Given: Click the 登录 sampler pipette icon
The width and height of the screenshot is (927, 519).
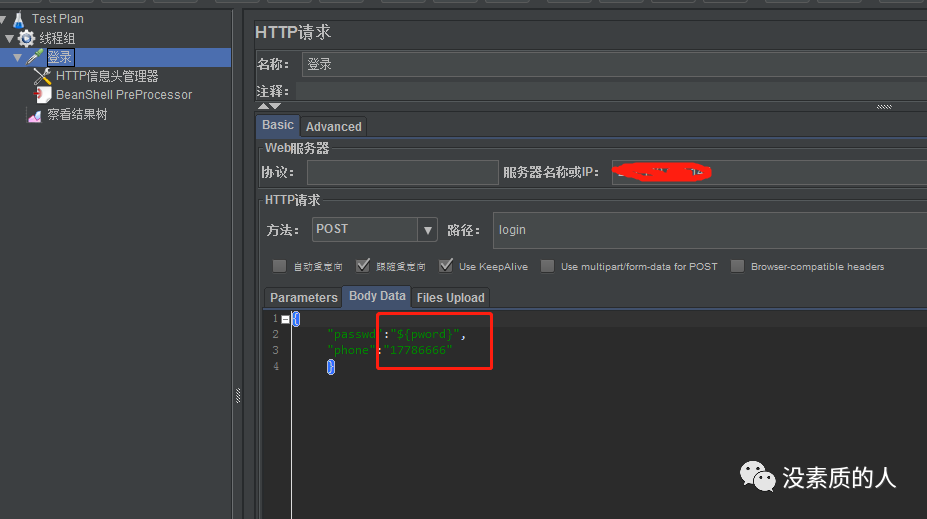Looking at the screenshot, I should pyautogui.click(x=35, y=57).
